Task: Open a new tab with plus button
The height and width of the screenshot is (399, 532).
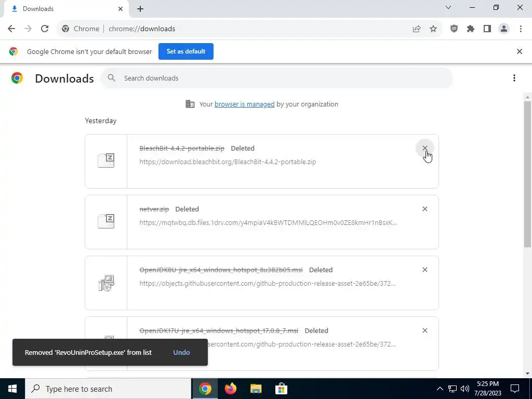Action: tap(140, 9)
